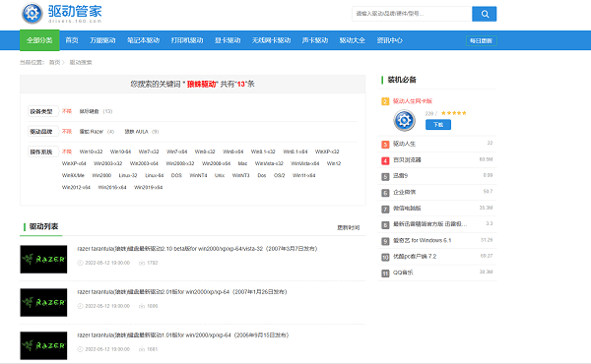591x364 pixels.
Task: Filter by WinVista-x32 operating system
Action: 269,163
